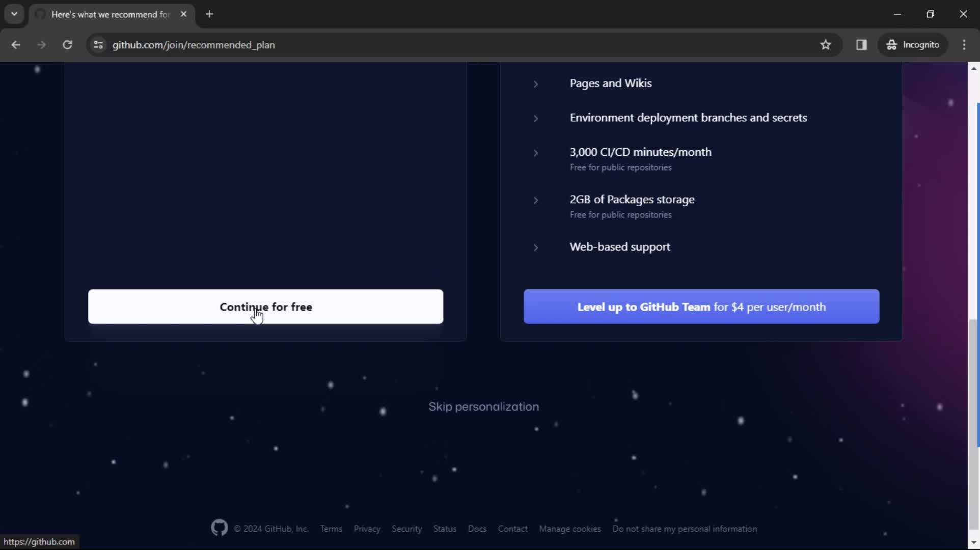Click the GitHub logo icon in footer
Screen dimensions: 980x550
coord(220,529)
